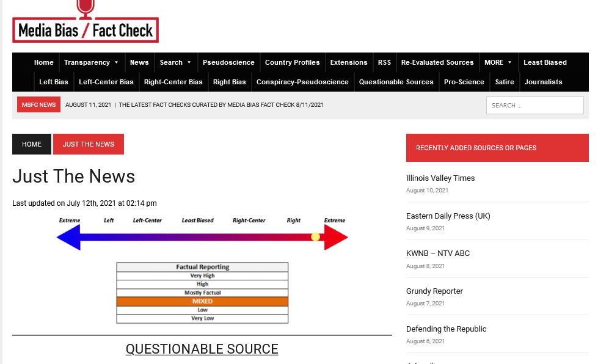This screenshot has width=598, height=364.
Task: Click the Very Low factual row
Action: (x=203, y=318)
